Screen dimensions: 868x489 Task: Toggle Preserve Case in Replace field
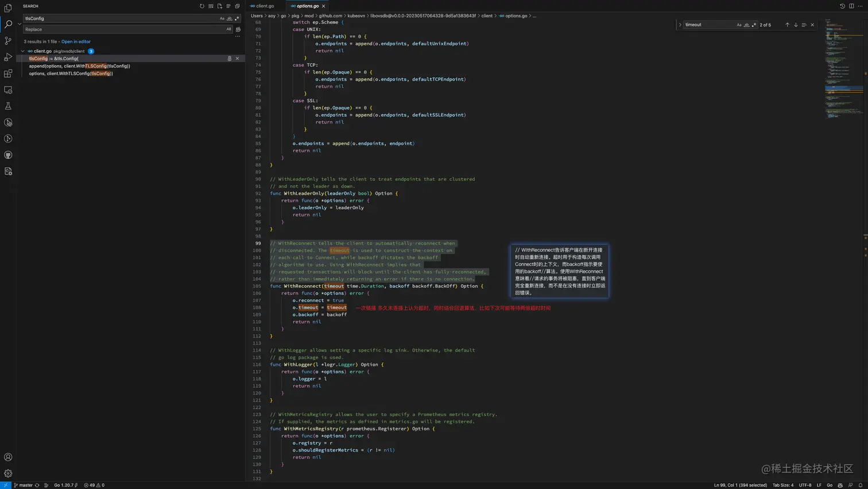(229, 29)
